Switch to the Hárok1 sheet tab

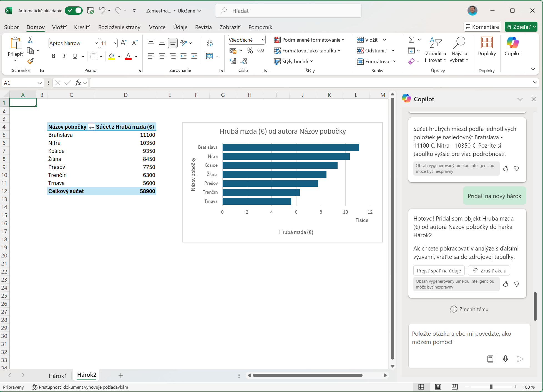pyautogui.click(x=58, y=376)
